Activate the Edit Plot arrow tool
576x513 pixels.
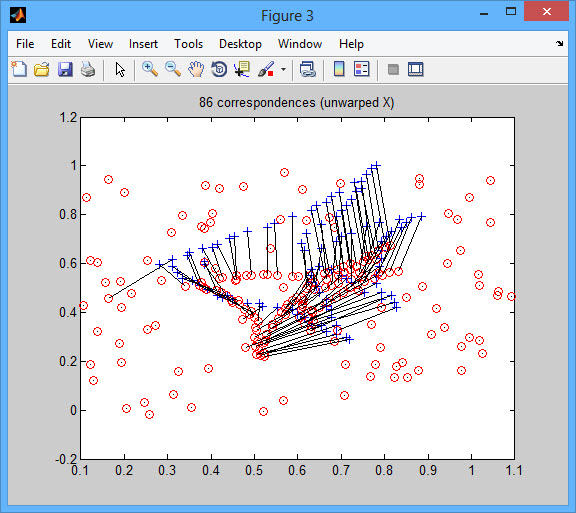120,69
